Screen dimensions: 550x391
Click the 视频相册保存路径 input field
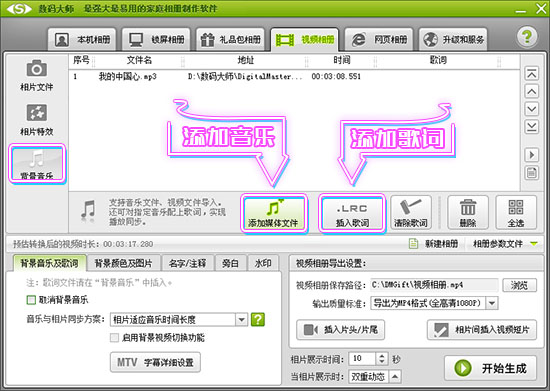tap(434, 285)
